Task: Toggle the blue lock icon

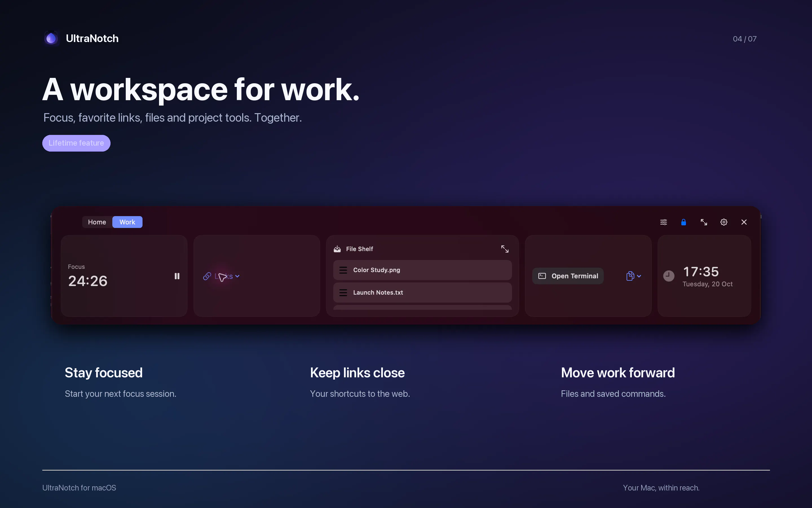Action: pos(683,222)
